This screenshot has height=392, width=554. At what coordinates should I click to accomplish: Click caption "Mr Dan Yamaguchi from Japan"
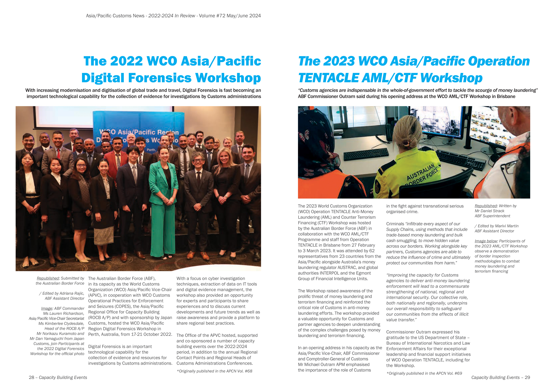point(57,339)
